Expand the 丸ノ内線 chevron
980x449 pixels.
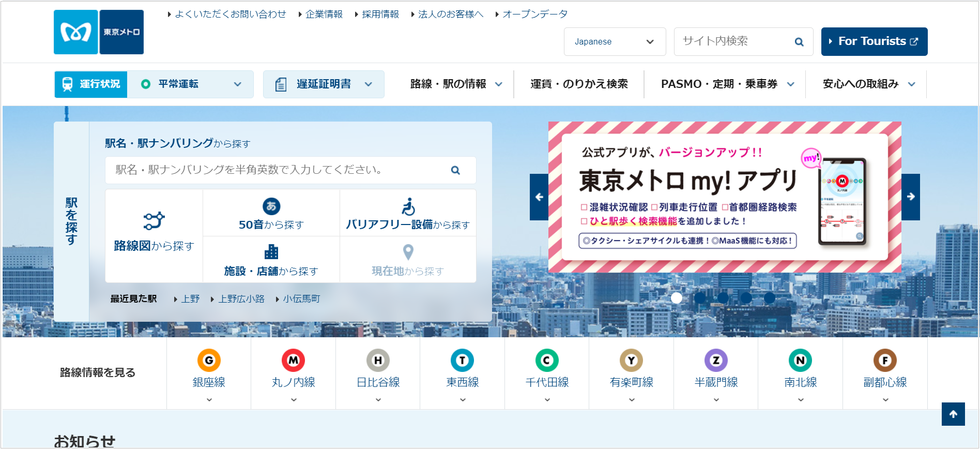294,399
